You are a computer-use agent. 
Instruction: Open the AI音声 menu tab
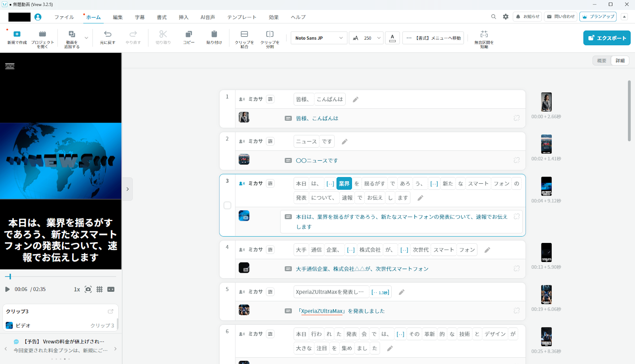pyautogui.click(x=208, y=17)
